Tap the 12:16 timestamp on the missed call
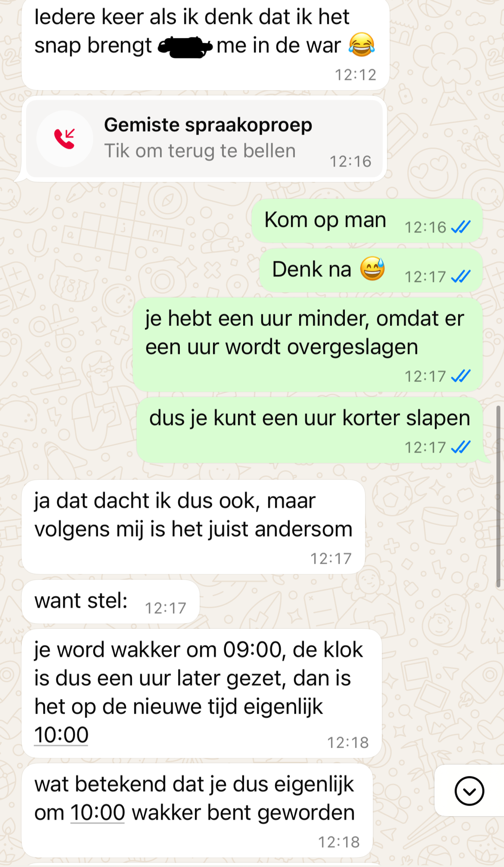 [x=350, y=162]
